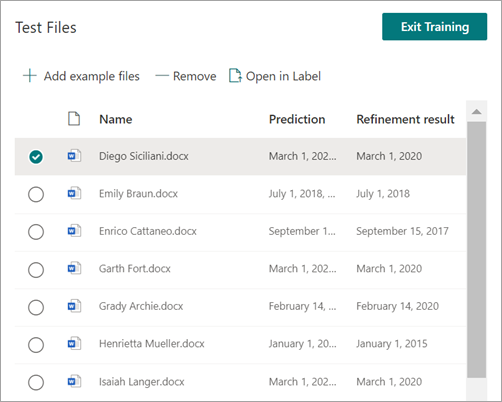Click prediction cell for Diego Siciliani.docx
Viewport: 502px width, 402px height.
302,156
